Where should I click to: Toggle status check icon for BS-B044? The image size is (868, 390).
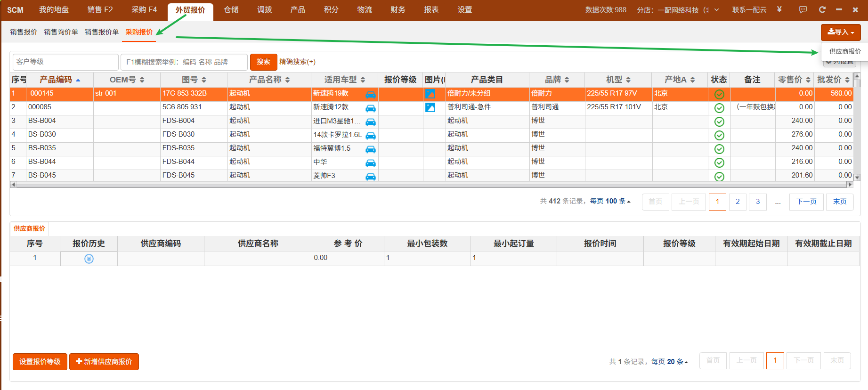pyautogui.click(x=719, y=162)
